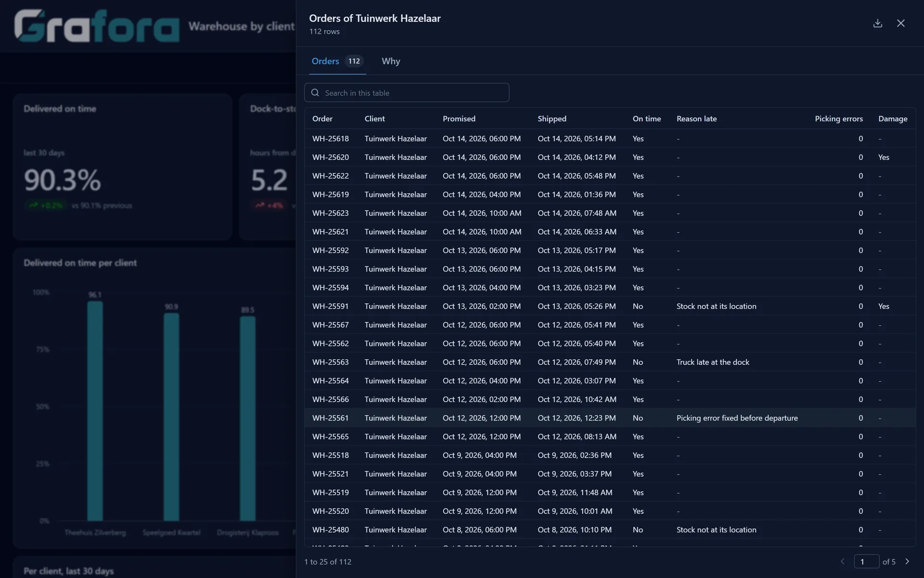Download the orders table as a file
This screenshot has width=924, height=578.
point(878,23)
